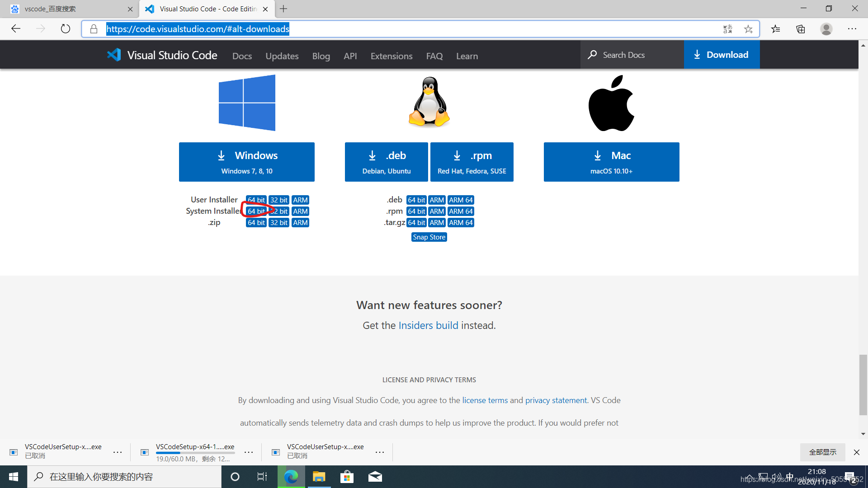Screen dimensions: 868x488
Task: Click User Installer ARM link
Action: pos(300,200)
